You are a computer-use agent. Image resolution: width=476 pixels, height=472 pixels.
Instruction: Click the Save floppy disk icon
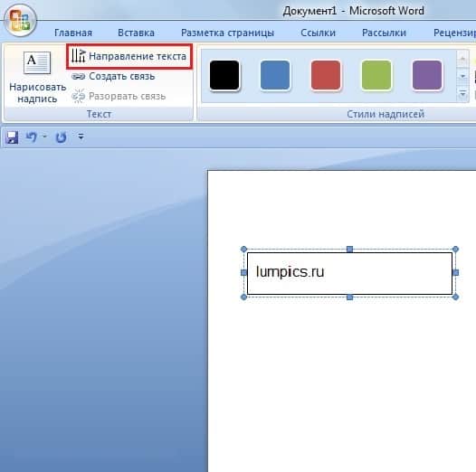point(12,137)
